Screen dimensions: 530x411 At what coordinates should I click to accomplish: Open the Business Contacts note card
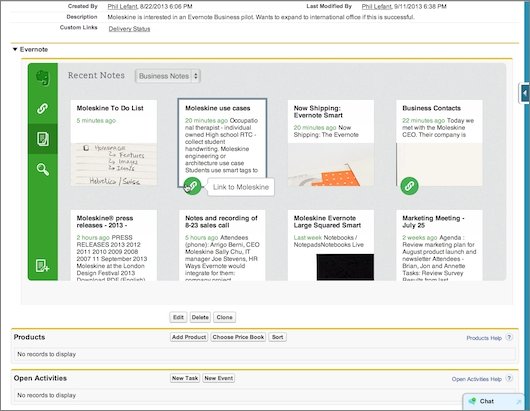click(439, 143)
